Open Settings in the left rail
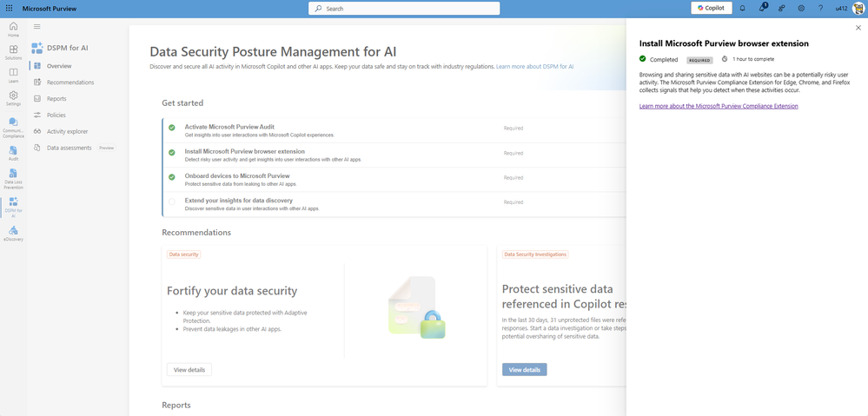 (x=13, y=98)
